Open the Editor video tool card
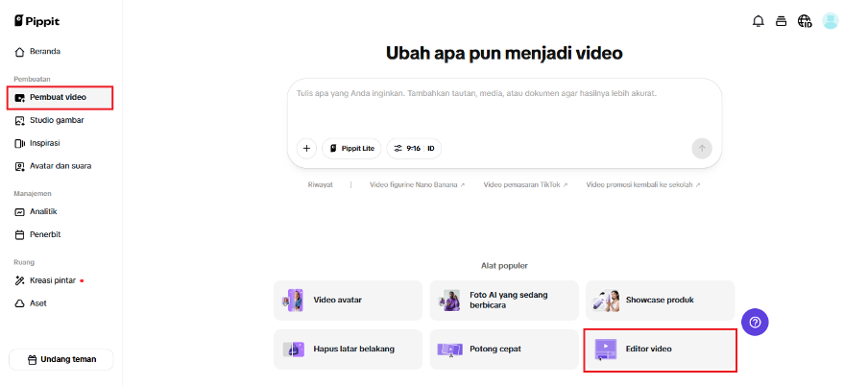868x386 pixels. click(660, 349)
